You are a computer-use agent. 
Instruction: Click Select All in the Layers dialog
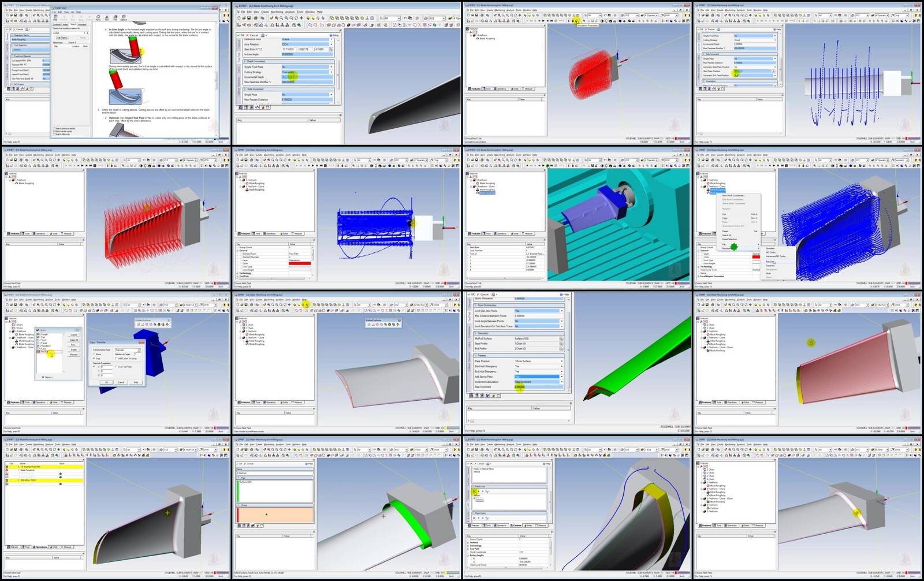click(74, 340)
